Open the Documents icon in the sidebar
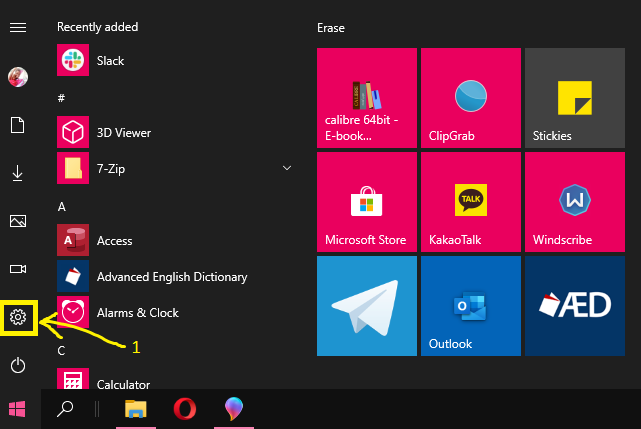 coord(17,125)
